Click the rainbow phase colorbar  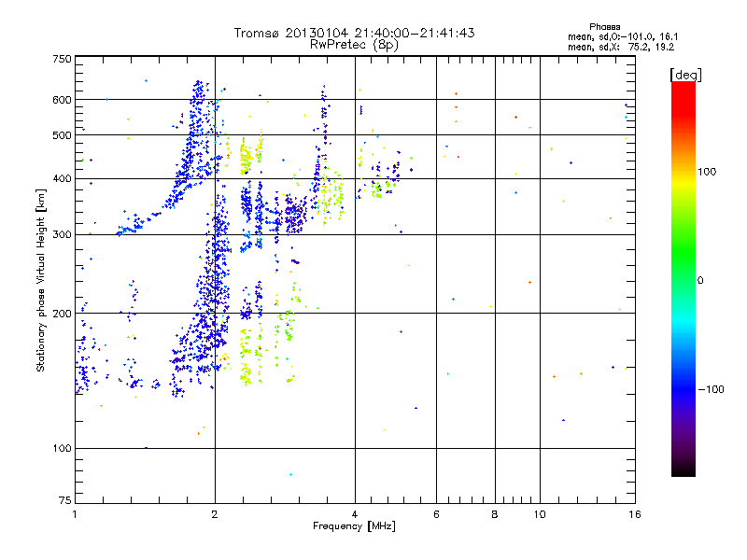[x=684, y=278]
